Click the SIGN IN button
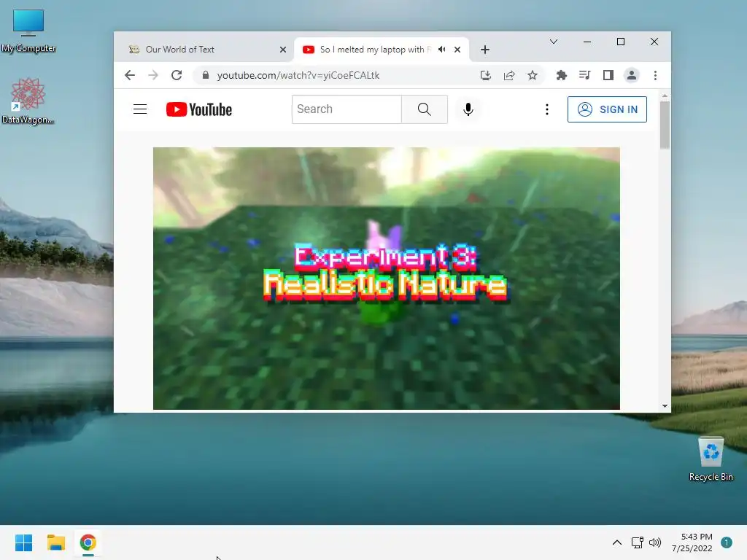The width and height of the screenshot is (747, 560). [607, 109]
